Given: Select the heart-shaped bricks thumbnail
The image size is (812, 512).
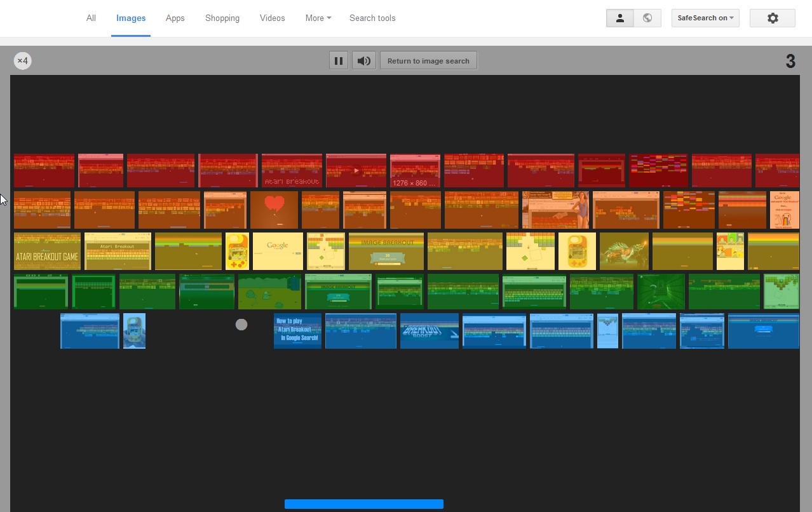Looking at the screenshot, I should [x=274, y=210].
